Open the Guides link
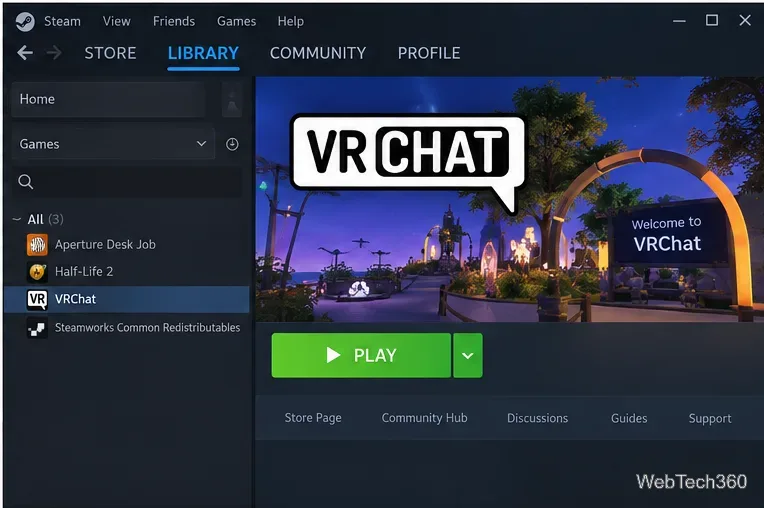Image resolution: width=764 pixels, height=508 pixels. pyautogui.click(x=629, y=418)
